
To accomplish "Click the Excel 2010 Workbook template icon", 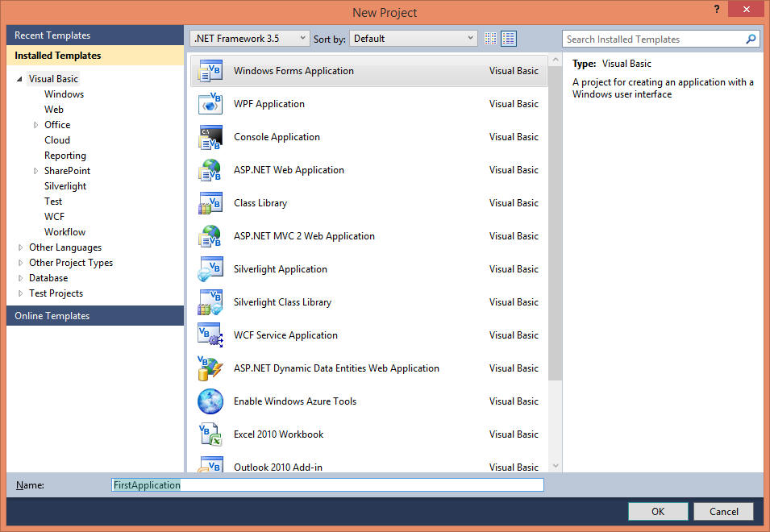I will [x=210, y=434].
